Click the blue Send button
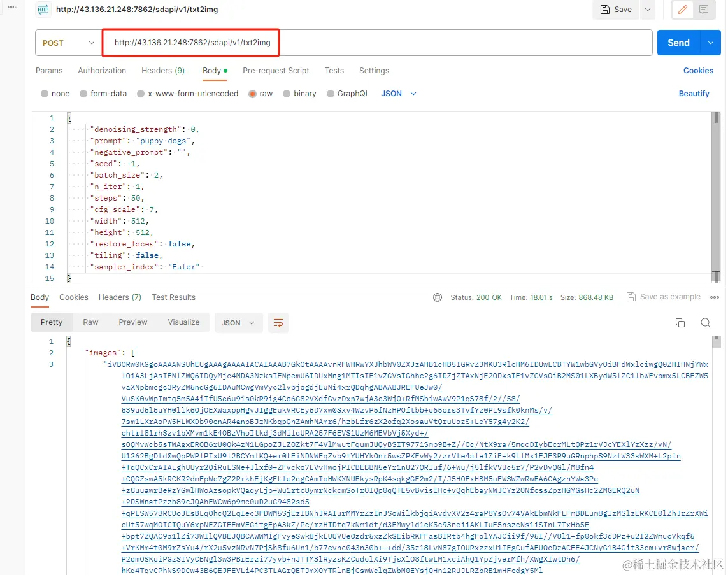The image size is (728, 575). pyautogui.click(x=679, y=43)
